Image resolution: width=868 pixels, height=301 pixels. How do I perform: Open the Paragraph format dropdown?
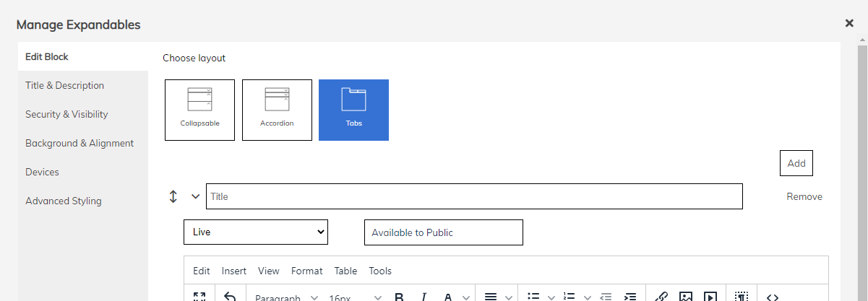coord(286,297)
